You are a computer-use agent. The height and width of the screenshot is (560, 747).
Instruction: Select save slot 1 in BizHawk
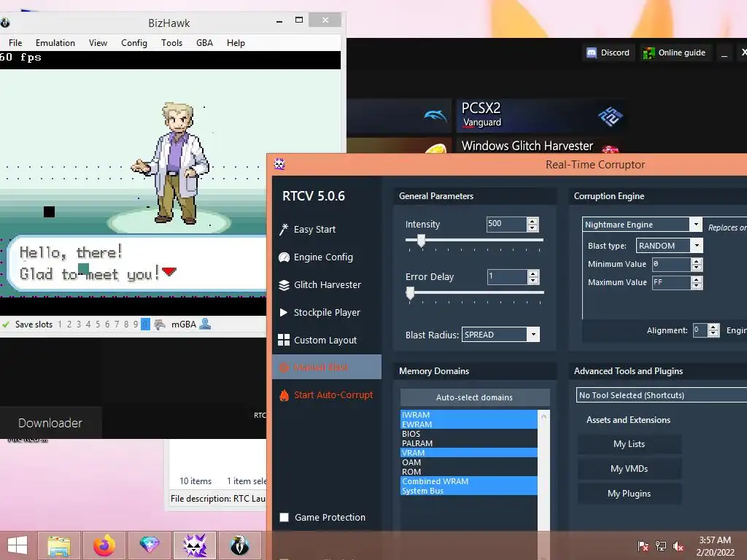tap(60, 324)
